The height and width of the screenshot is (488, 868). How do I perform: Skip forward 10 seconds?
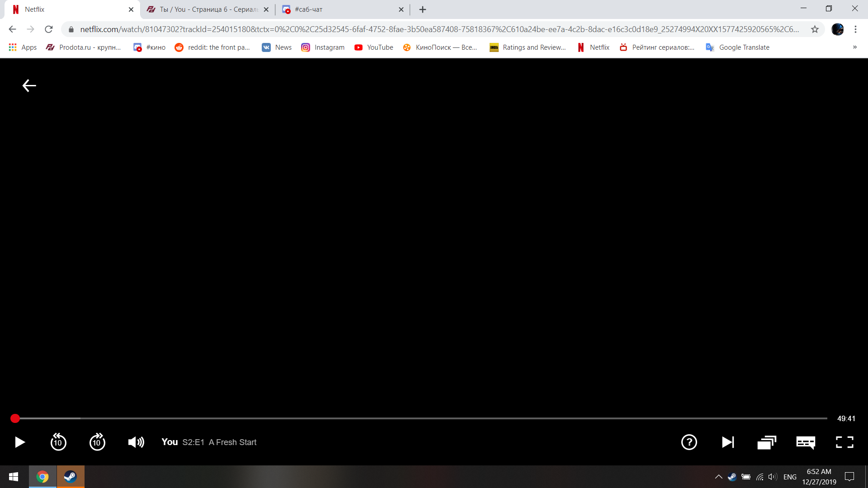97,442
